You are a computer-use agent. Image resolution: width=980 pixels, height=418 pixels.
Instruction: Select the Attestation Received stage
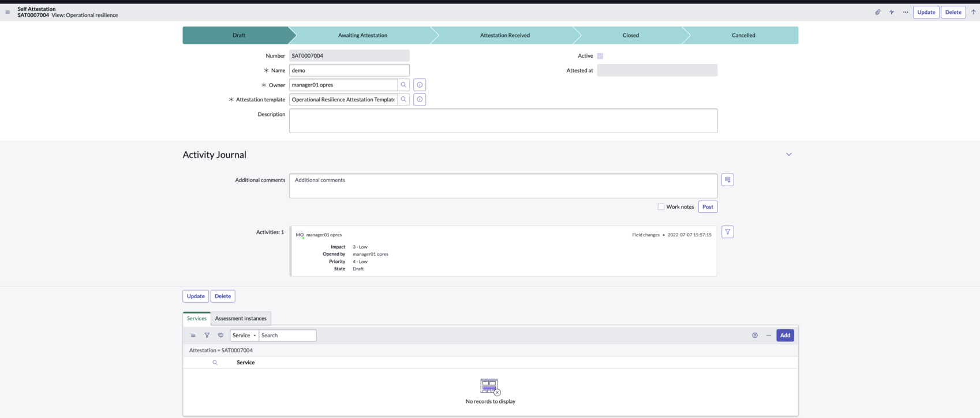point(504,35)
